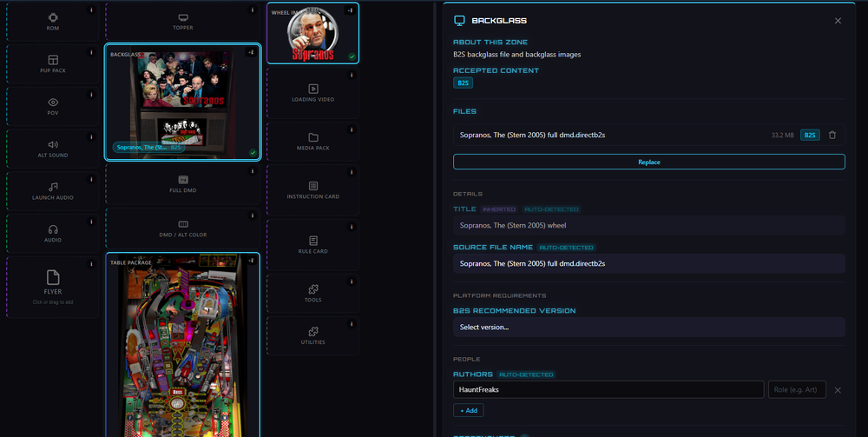Click the add icon on Wheel Image tile

[351, 10]
